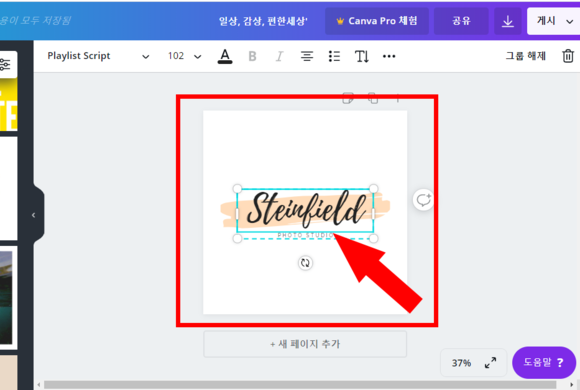Click the 그룹 해제 ungroup button
Screen dimensions: 580x390
(x=526, y=56)
